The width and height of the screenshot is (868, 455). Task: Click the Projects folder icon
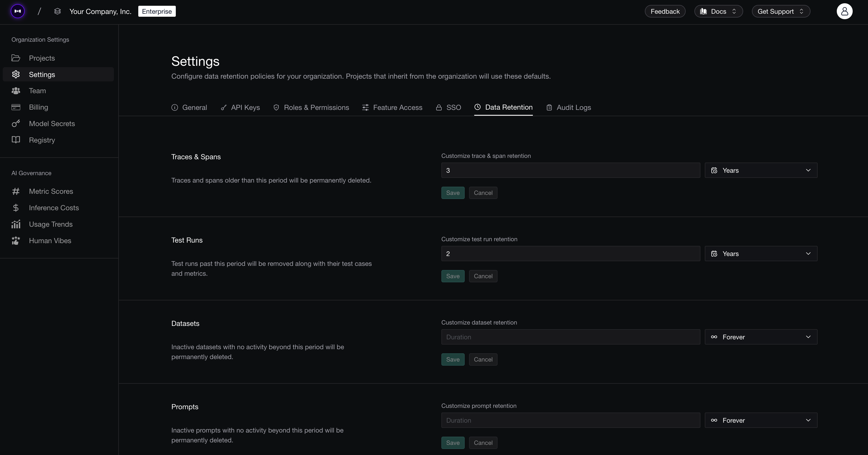(x=16, y=58)
